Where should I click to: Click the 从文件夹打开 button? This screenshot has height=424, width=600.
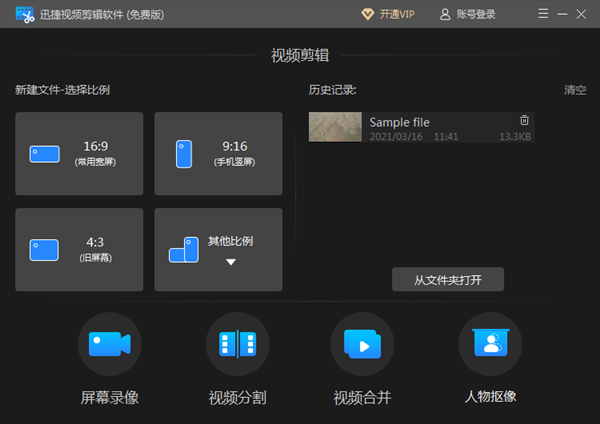click(x=448, y=279)
